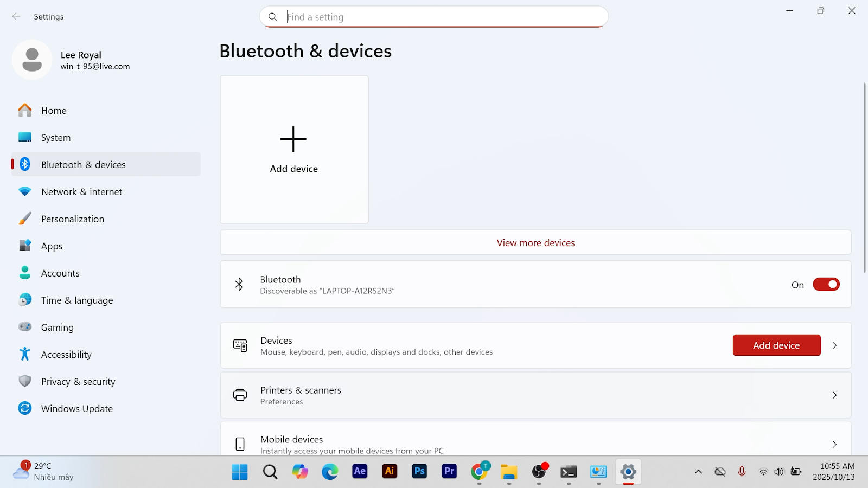Open Lee Royal account profile
Viewport: 868px width, 488px height.
[72, 60]
